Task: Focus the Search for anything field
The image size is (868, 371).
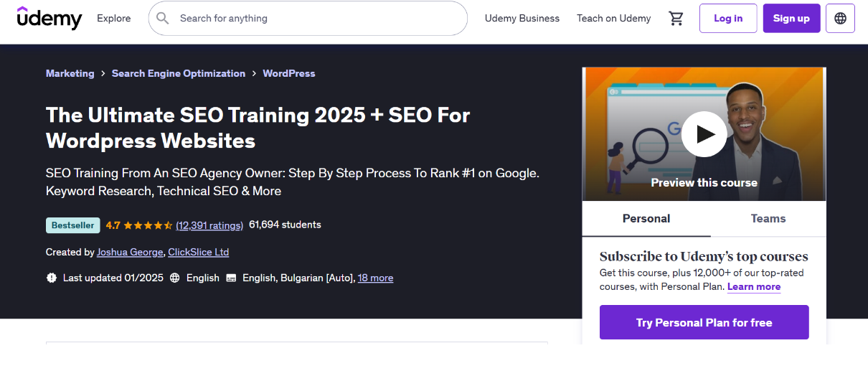Action: tap(308, 18)
